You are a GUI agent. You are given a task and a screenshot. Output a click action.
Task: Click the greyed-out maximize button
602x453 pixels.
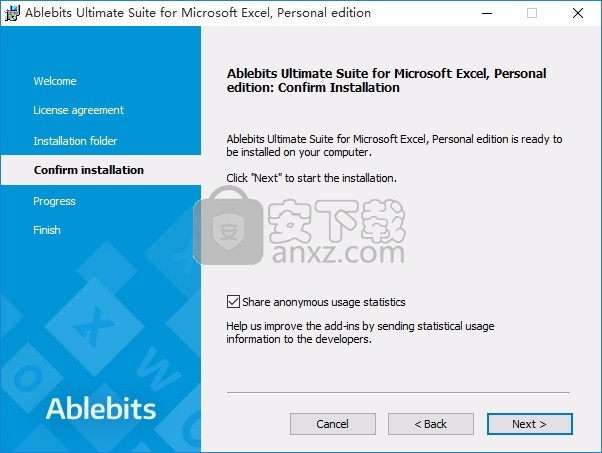coord(531,13)
